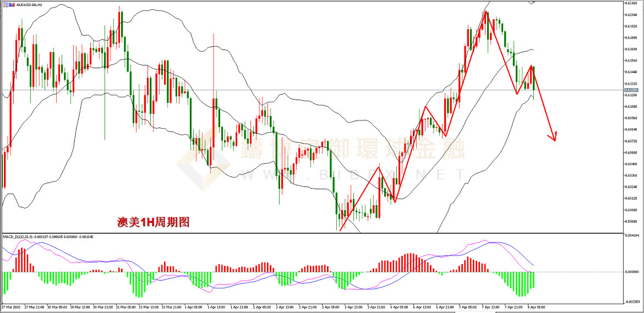
Task: Click the last green MACD histogram bar
Action: [534, 279]
